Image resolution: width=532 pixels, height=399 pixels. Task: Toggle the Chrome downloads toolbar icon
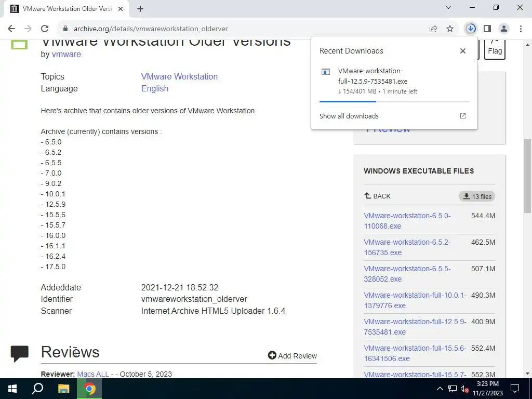tap(471, 29)
